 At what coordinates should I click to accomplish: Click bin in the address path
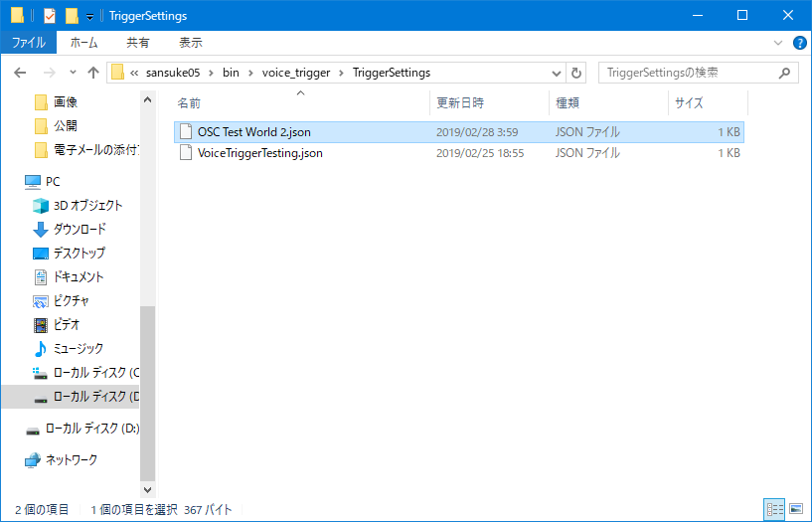[231, 73]
